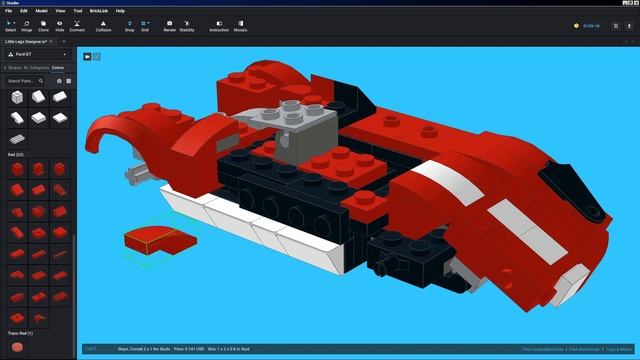Image resolution: width=640 pixels, height=360 pixels.
Task: Open the Mosaic tool
Action: click(x=240, y=26)
